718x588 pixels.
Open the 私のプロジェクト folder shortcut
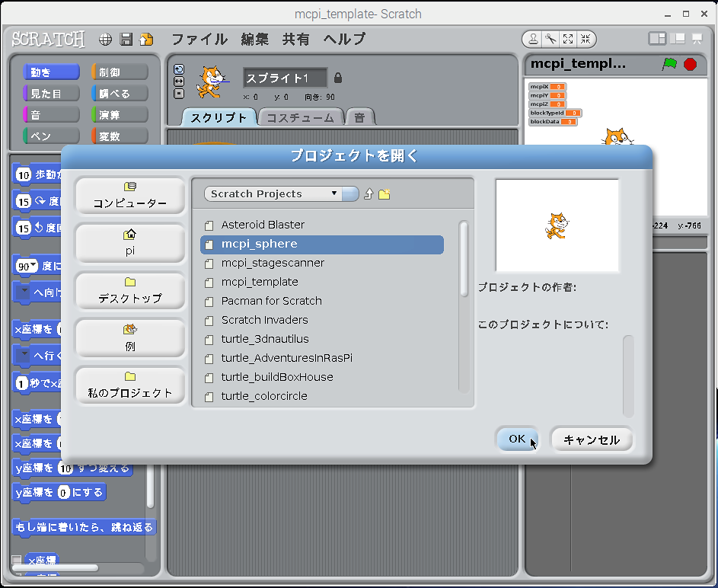[130, 385]
